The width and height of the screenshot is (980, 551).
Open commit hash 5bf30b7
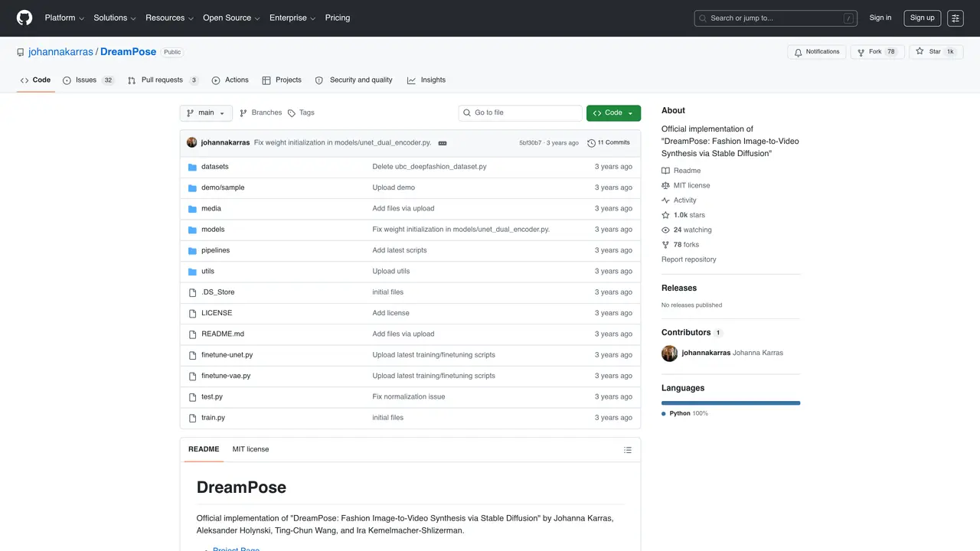tap(531, 143)
